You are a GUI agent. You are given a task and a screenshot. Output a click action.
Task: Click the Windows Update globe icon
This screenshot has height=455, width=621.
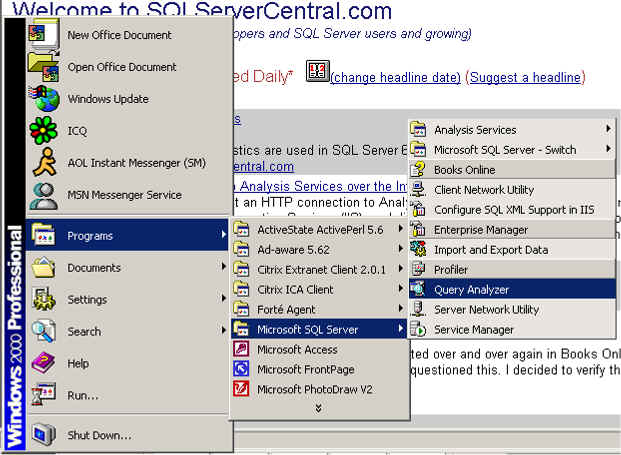coord(44,99)
